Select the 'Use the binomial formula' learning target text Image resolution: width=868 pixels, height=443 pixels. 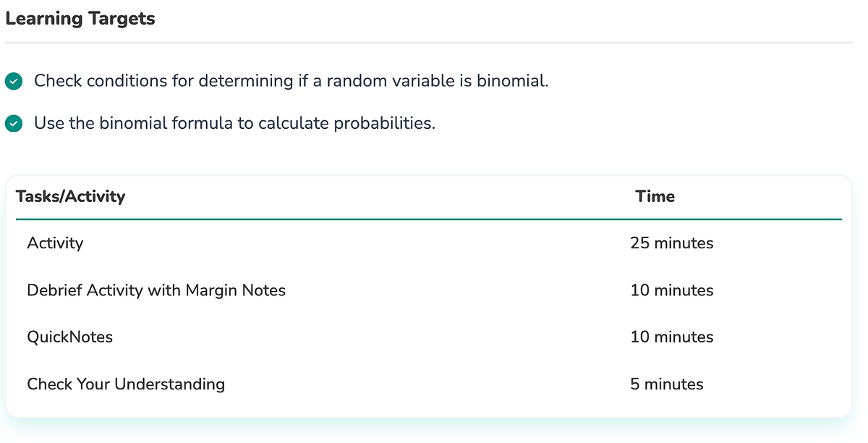[234, 124]
